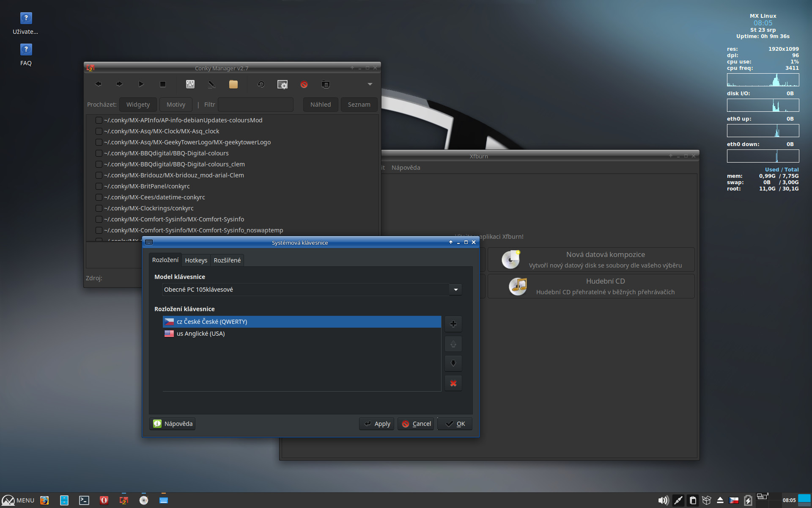Click the Filtr text field

coord(255,105)
